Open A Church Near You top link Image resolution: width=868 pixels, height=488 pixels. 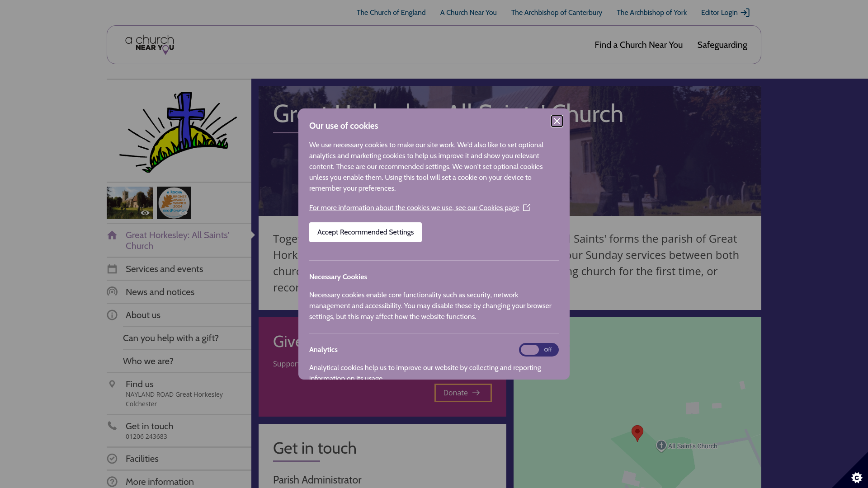point(468,13)
